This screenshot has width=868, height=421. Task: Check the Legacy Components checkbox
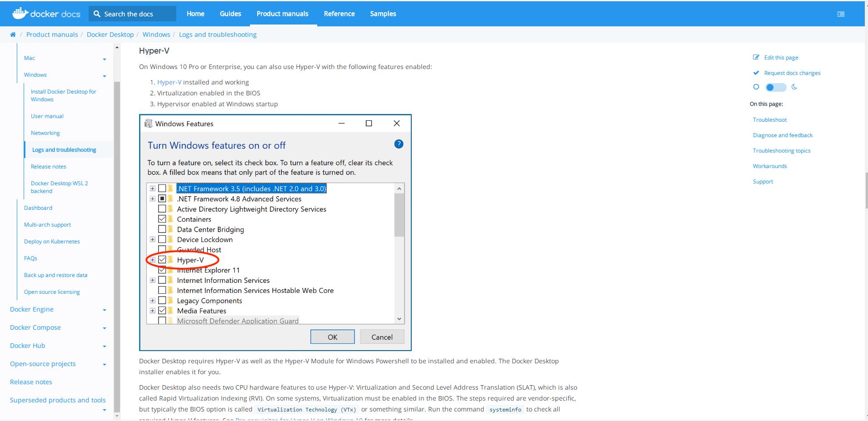click(162, 301)
